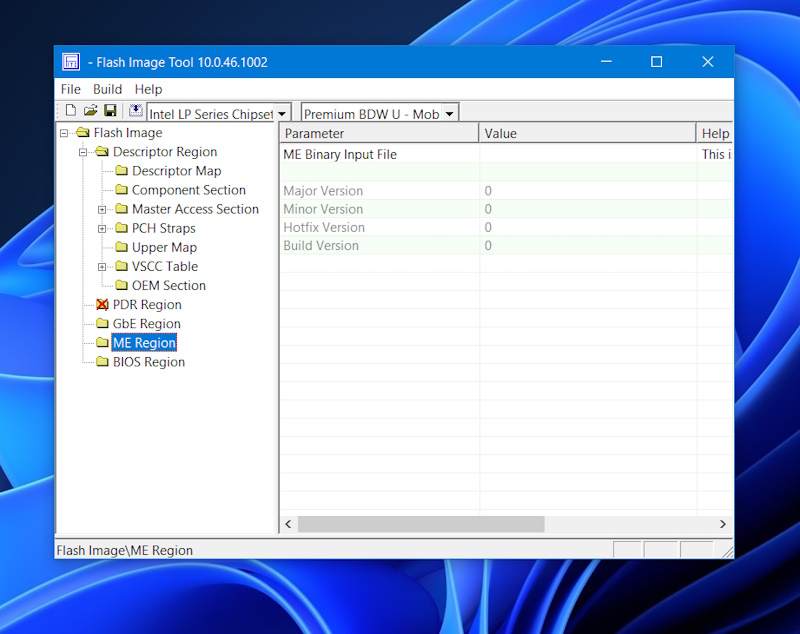Expand the PCH Straps node
This screenshot has width=800, height=634.
[x=102, y=229]
